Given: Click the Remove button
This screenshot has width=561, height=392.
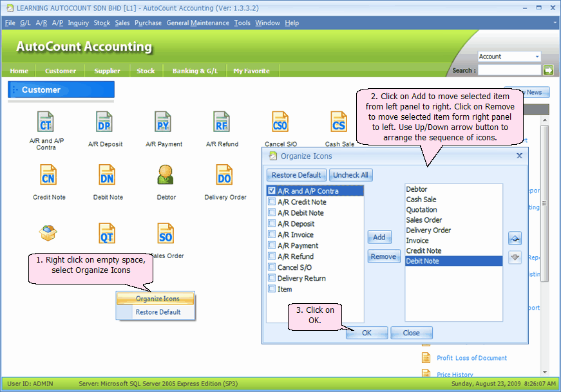Looking at the screenshot, I should pos(383,256).
